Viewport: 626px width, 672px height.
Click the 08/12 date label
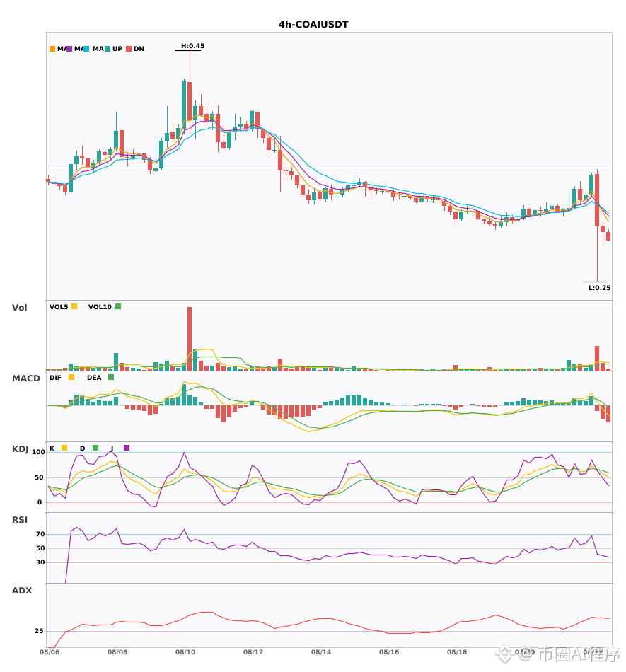coord(253,652)
